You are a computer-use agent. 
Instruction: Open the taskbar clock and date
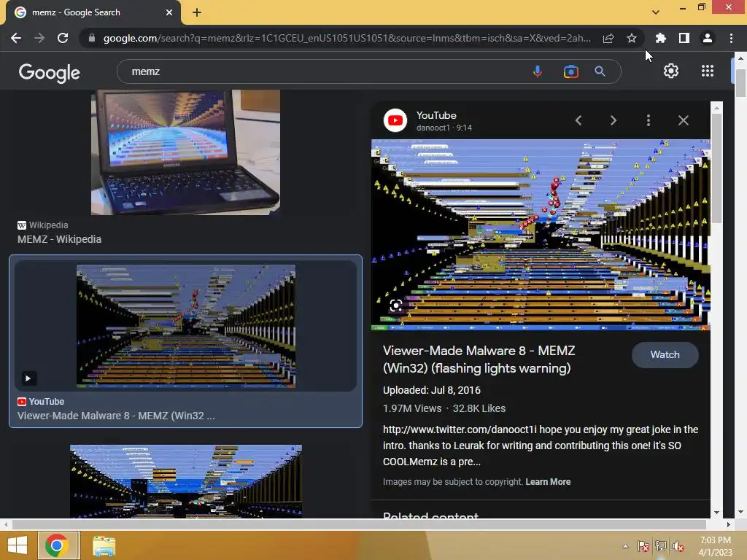tap(715, 546)
